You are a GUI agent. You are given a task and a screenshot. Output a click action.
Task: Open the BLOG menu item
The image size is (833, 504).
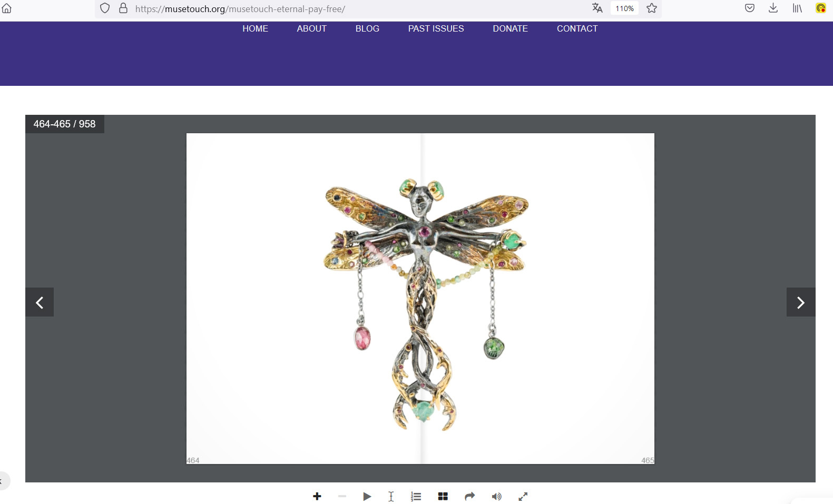click(367, 28)
